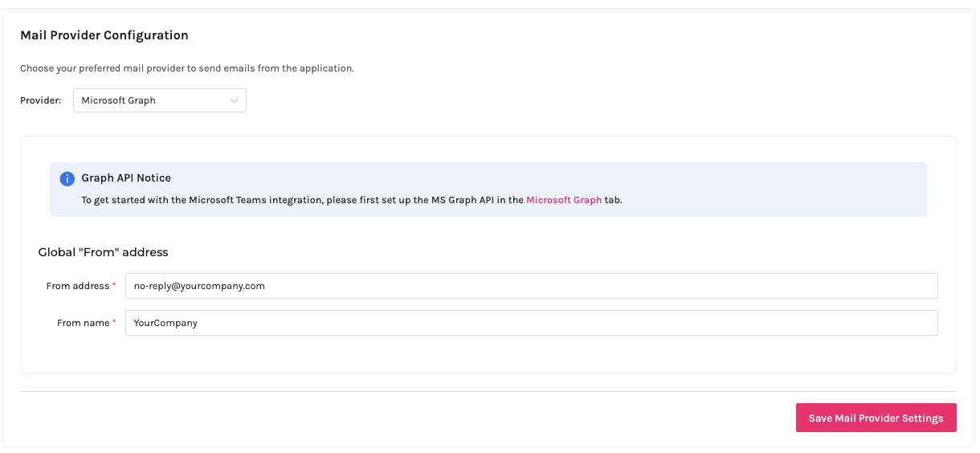Click the "Provider:" label

(x=41, y=100)
